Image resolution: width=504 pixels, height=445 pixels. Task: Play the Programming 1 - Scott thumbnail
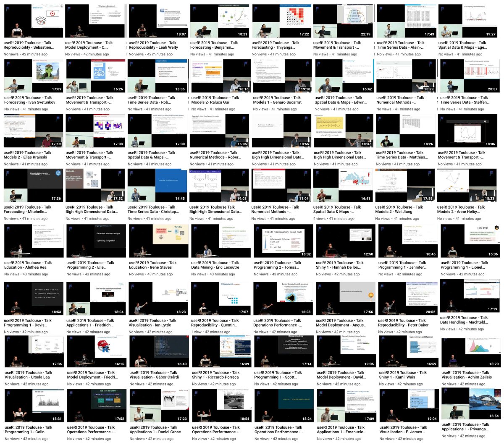pos(284,351)
